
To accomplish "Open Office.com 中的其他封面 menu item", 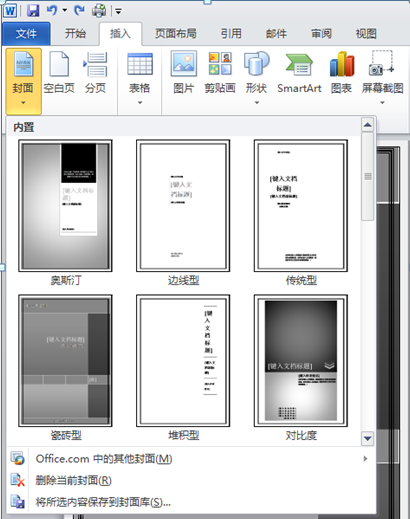I will (191, 459).
